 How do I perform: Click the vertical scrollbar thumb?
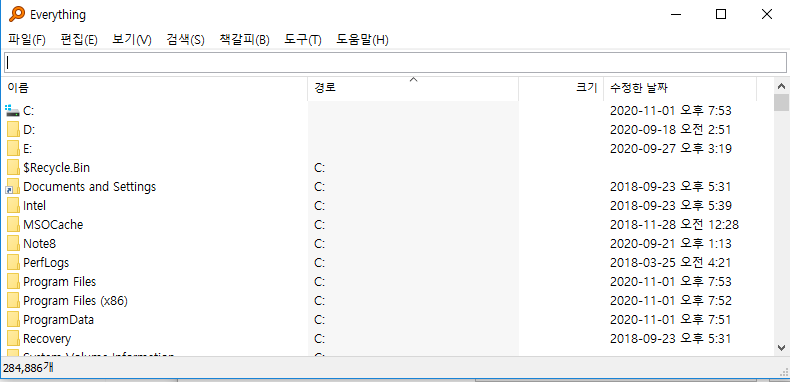(781, 102)
